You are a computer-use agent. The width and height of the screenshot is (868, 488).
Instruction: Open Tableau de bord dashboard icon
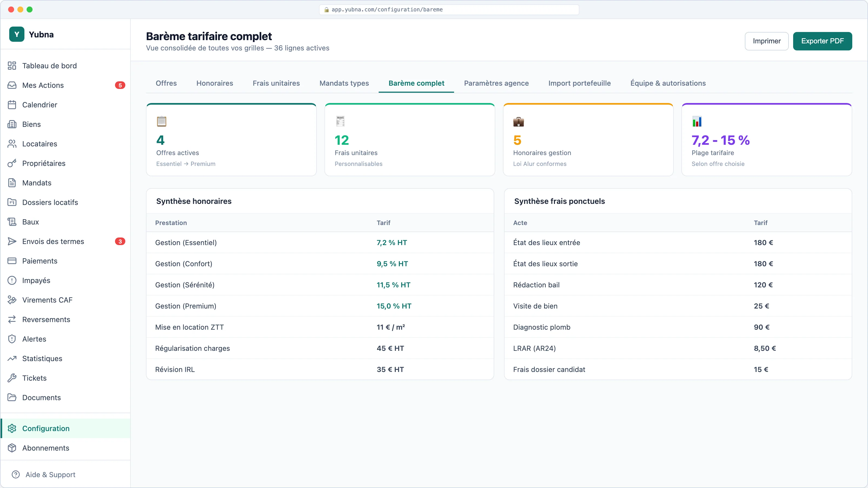(12, 66)
